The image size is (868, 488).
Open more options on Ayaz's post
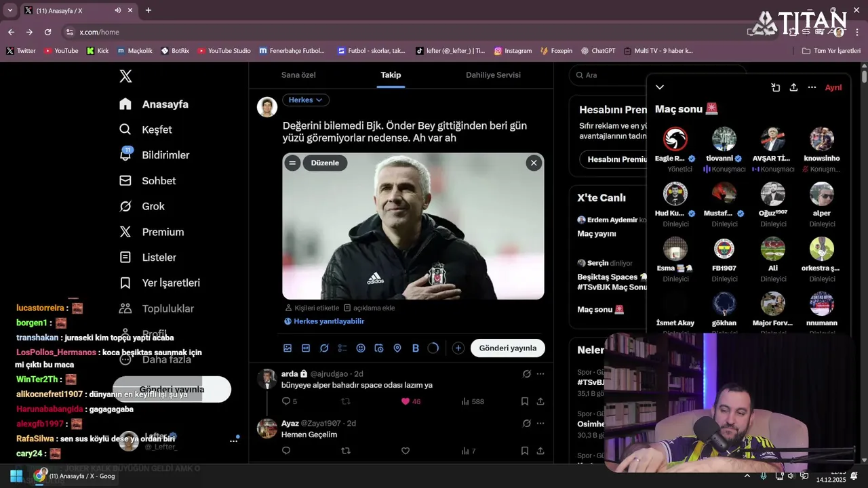click(540, 423)
